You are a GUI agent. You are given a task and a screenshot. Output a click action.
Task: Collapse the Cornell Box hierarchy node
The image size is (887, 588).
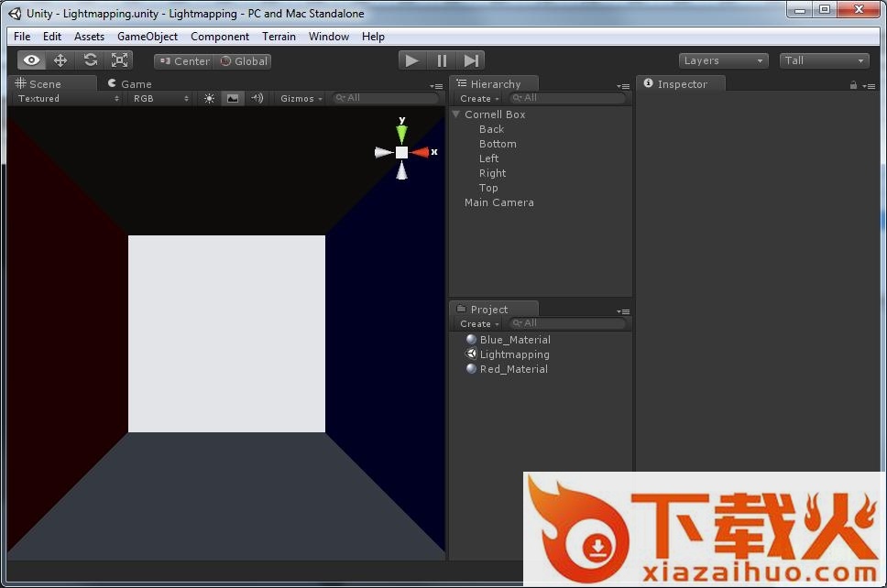456,114
